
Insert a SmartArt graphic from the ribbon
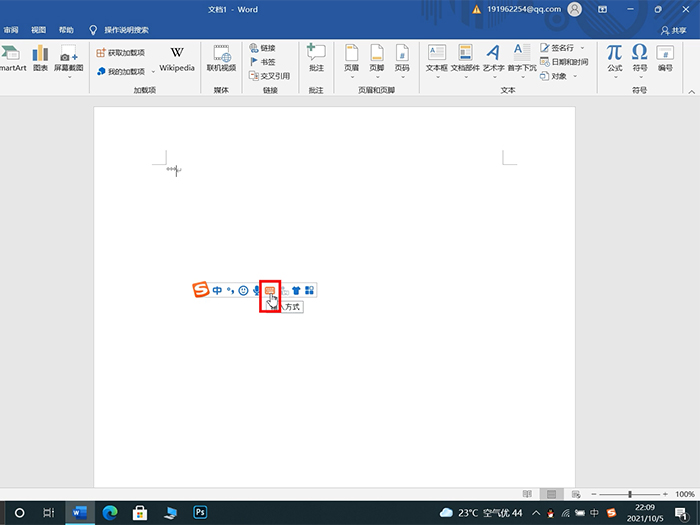pyautogui.click(x=12, y=58)
